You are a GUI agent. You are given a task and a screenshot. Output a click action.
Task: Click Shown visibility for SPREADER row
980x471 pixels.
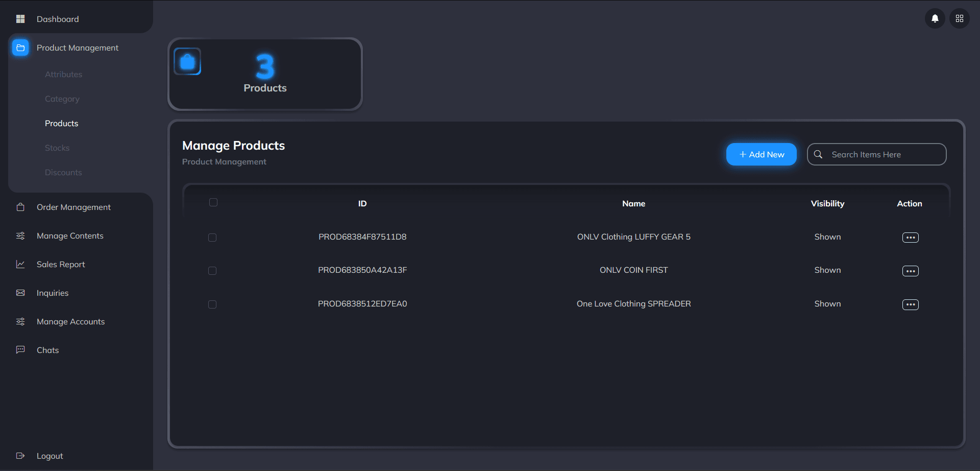pos(828,303)
